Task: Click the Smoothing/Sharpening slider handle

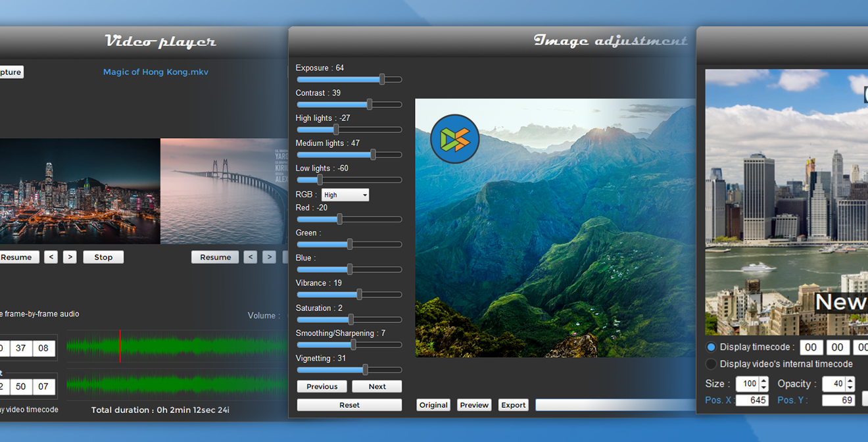Action: (353, 344)
